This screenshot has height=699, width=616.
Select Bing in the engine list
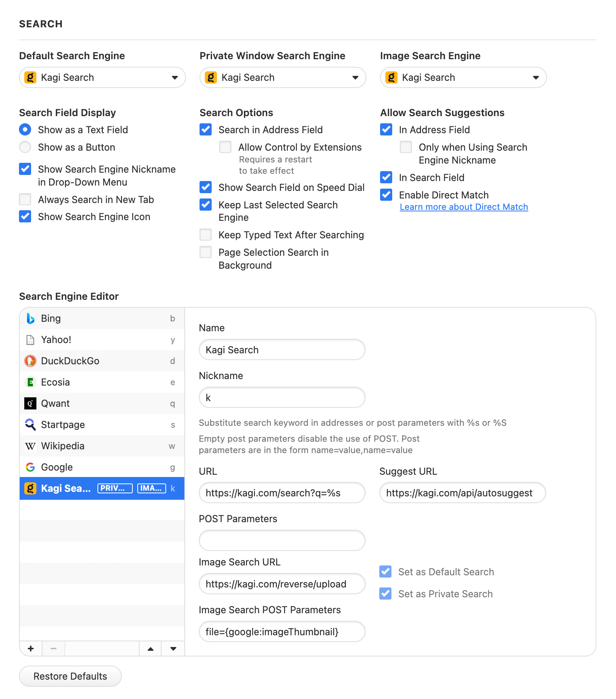[x=102, y=318]
